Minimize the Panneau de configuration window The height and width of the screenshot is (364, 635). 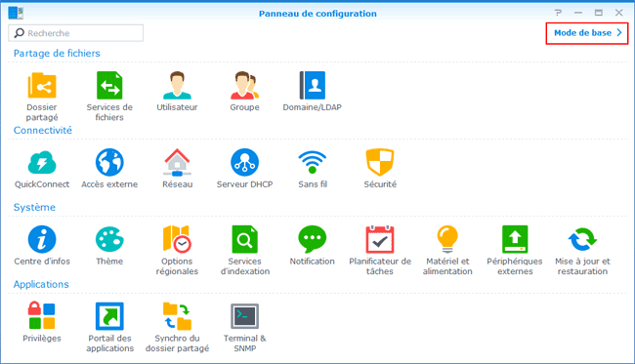tap(578, 13)
